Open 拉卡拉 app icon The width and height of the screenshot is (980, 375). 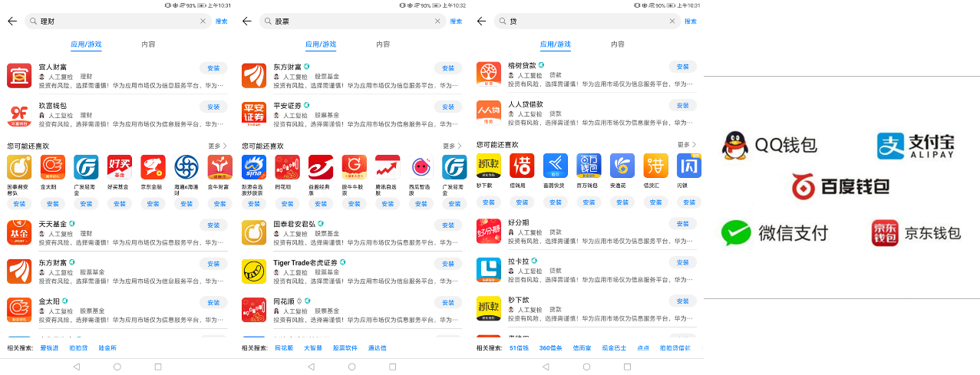tap(489, 271)
